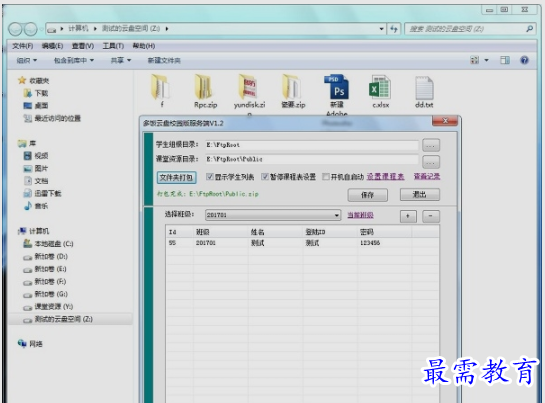Open Downloads folder in sidebar
This screenshot has width=545, height=403.
(36, 93)
